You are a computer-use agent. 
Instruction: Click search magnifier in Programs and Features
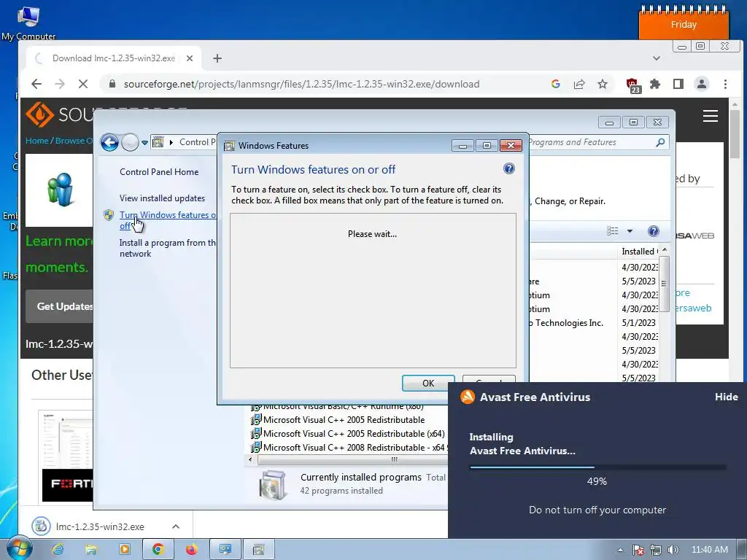[x=659, y=142]
